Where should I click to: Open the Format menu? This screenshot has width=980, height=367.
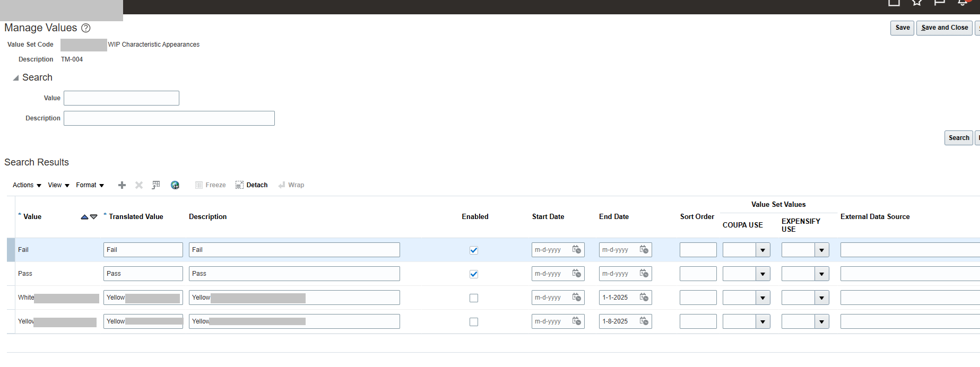click(x=90, y=185)
